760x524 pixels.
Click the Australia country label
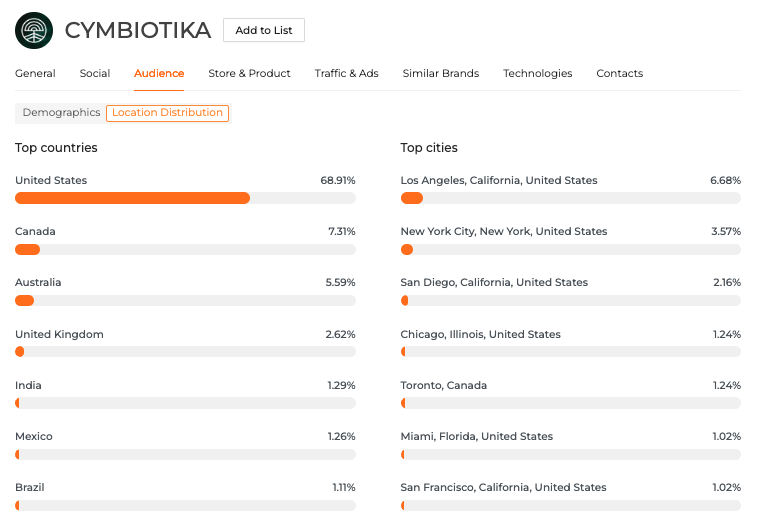(x=38, y=282)
